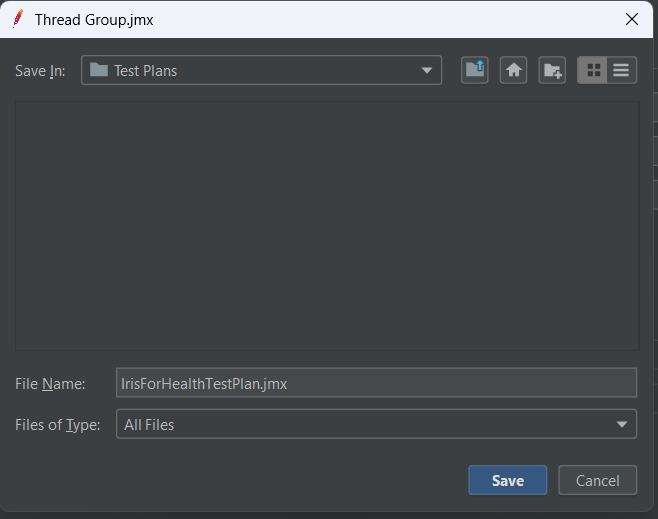
Task: Expand Files of Type dropdown arrow
Action: pyautogui.click(x=622, y=424)
